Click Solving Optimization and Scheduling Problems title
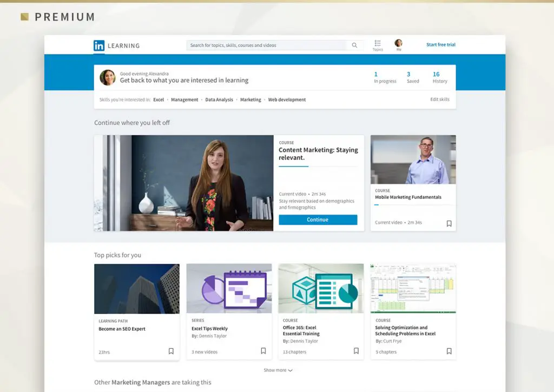554x392 pixels. pyautogui.click(x=405, y=330)
